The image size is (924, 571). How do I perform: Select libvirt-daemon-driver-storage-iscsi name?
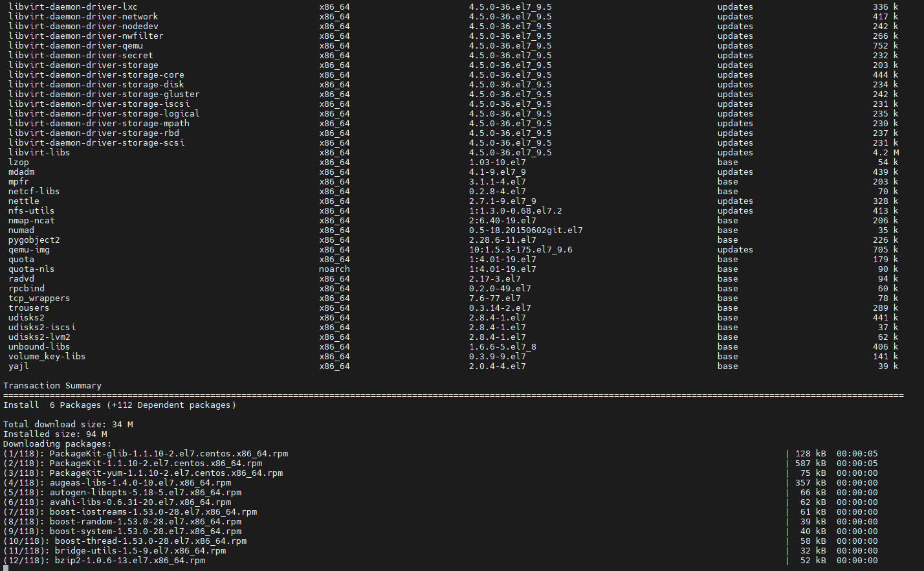(x=98, y=104)
